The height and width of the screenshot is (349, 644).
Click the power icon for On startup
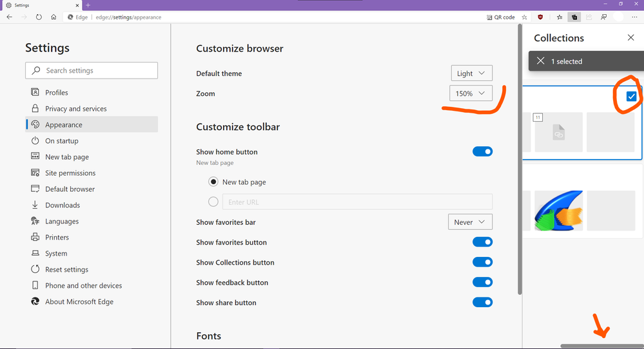pos(35,140)
